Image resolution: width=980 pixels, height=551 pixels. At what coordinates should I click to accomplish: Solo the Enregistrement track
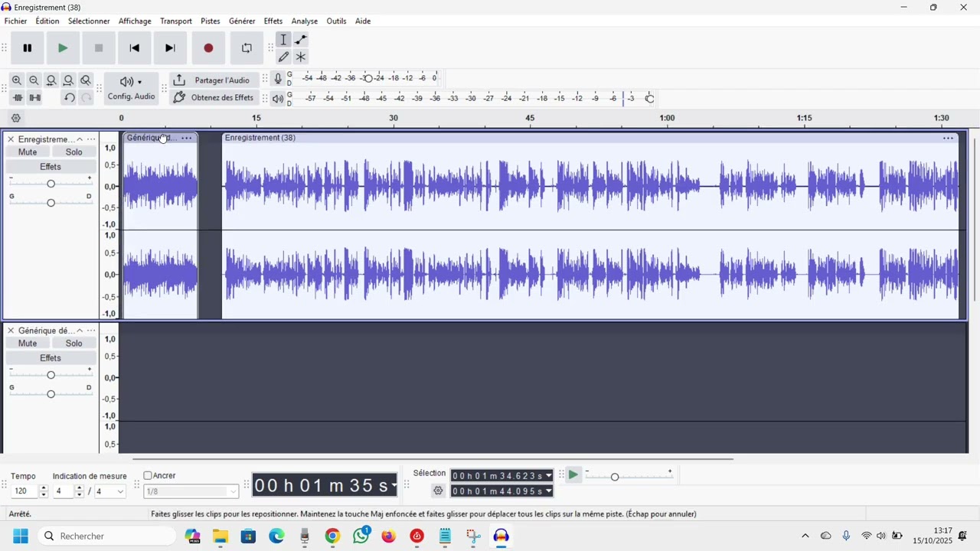(x=74, y=152)
